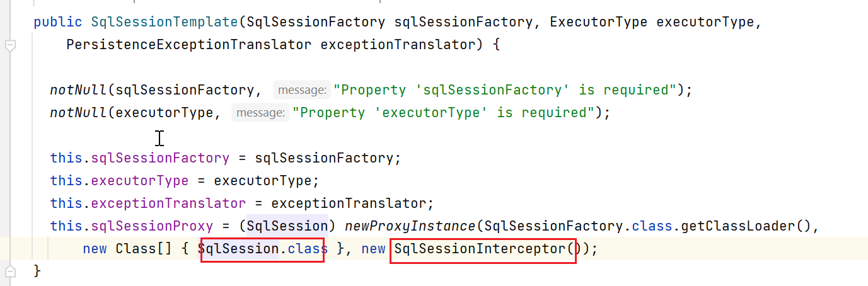Click the this.exceptionTranslator field name
The width and height of the screenshot is (868, 286).
168,203
